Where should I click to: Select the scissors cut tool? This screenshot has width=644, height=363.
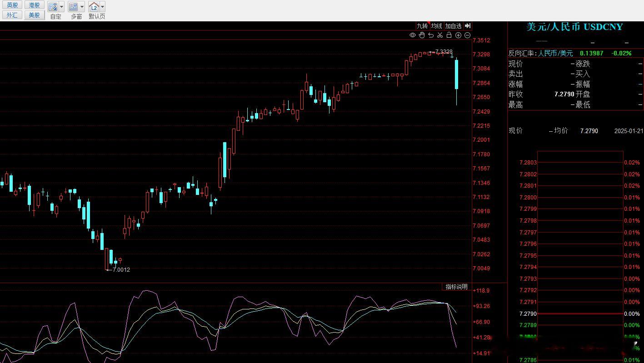pyautogui.click(x=440, y=35)
